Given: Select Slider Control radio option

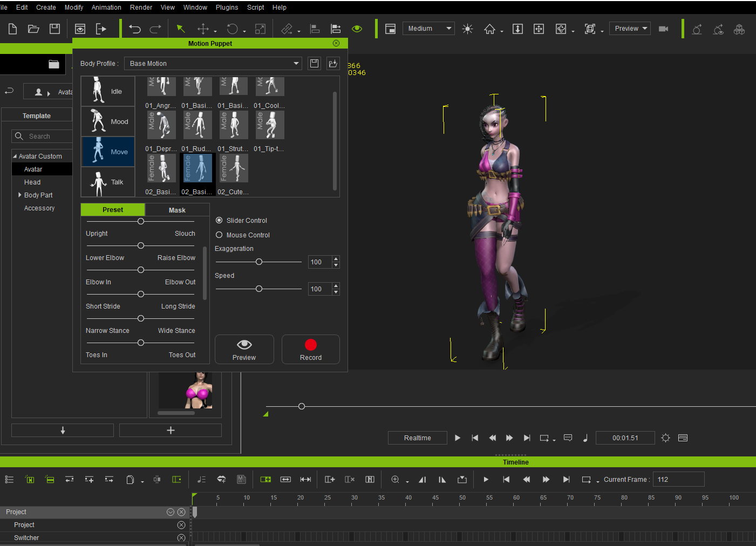Looking at the screenshot, I should click(x=220, y=221).
